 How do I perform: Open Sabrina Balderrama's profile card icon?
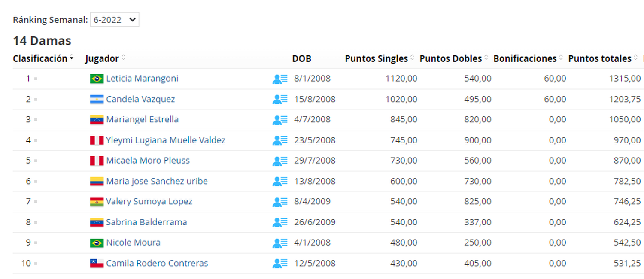pos(280,222)
